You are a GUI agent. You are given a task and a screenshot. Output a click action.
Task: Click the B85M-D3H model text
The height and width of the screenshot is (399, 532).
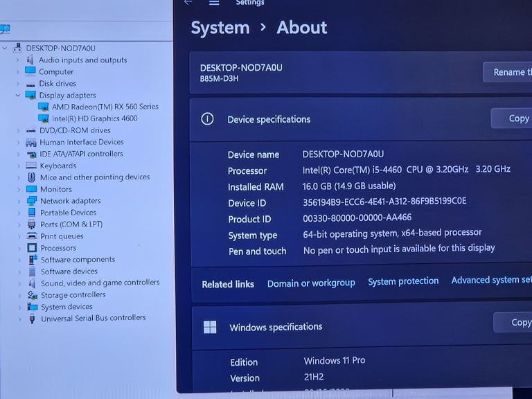pyautogui.click(x=219, y=79)
